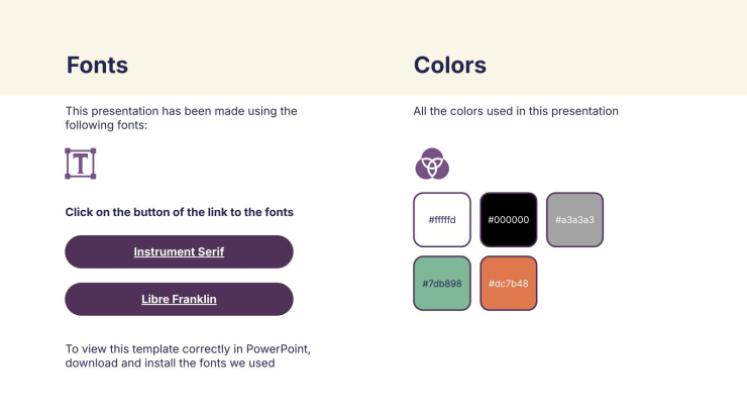Select the black #000000 color swatch
The height and width of the screenshot is (420, 747).
point(508,219)
